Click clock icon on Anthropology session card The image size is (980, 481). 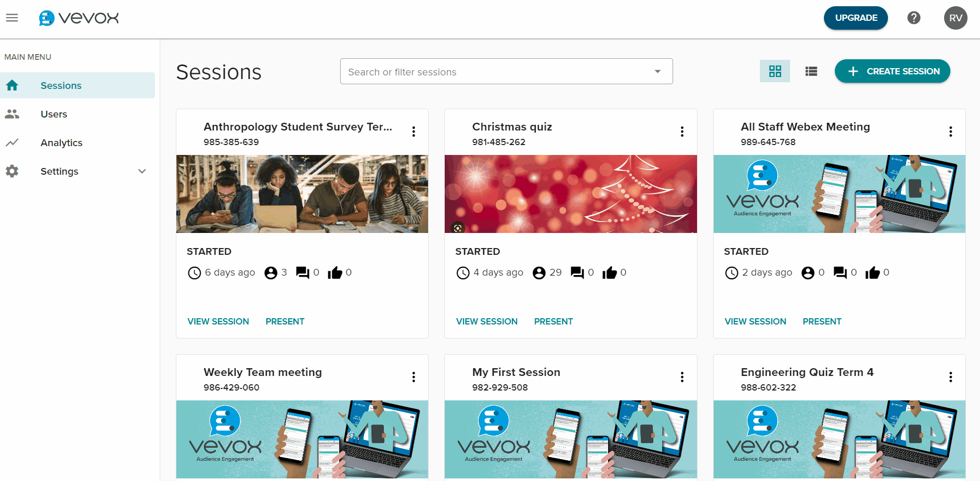[195, 273]
